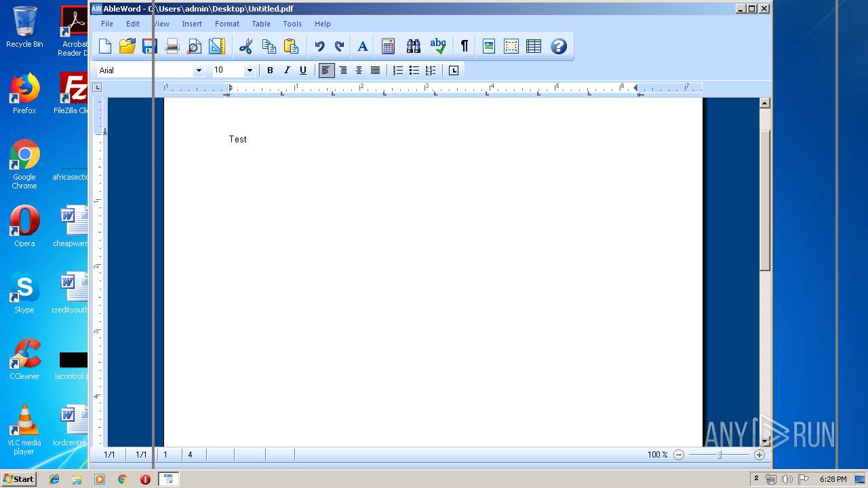Click the vertical scrollbar thumb
Screen dimensions: 868x488
(x=765, y=201)
